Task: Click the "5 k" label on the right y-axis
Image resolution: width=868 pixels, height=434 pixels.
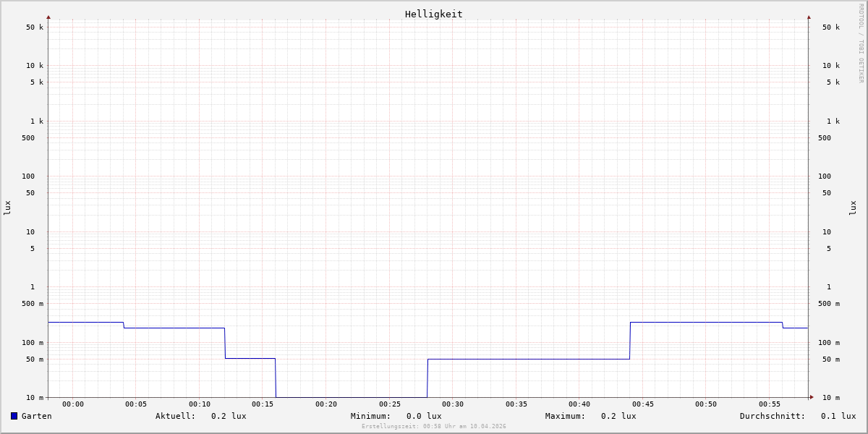Action: point(833,82)
